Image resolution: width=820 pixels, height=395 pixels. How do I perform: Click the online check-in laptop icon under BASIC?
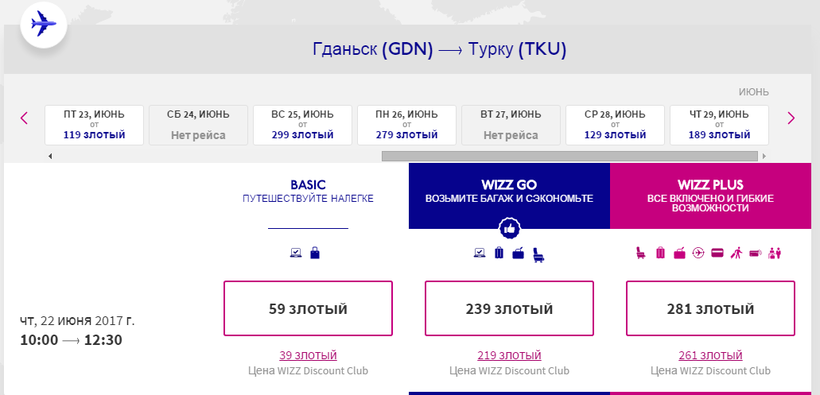[296, 253]
